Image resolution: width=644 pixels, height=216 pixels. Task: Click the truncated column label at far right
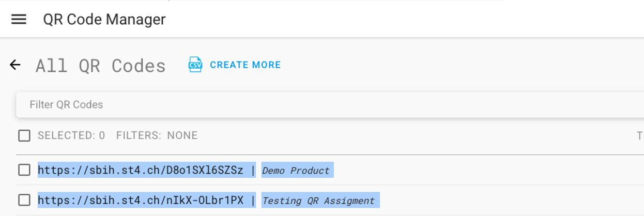640,135
